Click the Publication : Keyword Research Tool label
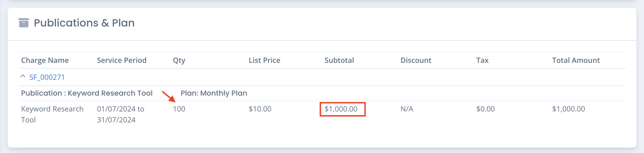644x153 pixels. coord(87,93)
